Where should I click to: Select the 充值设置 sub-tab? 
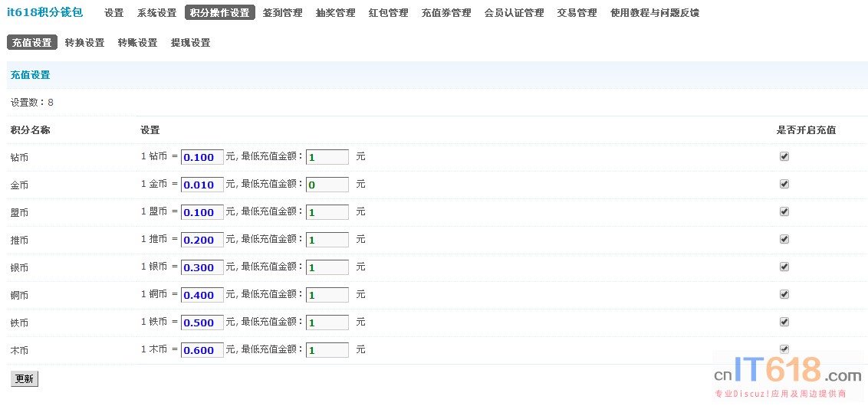pos(32,43)
